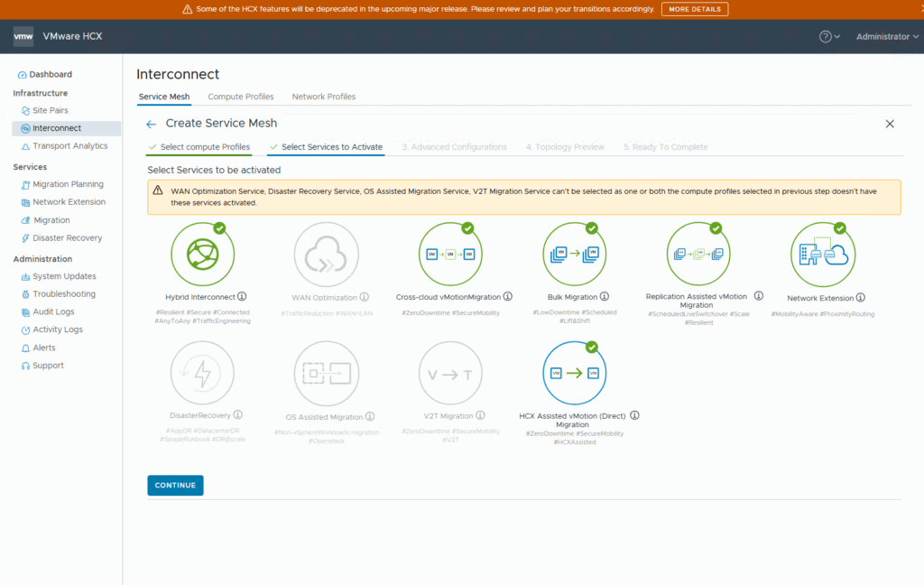Switch to the Network Profiles tab
Viewport: 924px width, 585px height.
[x=323, y=97]
